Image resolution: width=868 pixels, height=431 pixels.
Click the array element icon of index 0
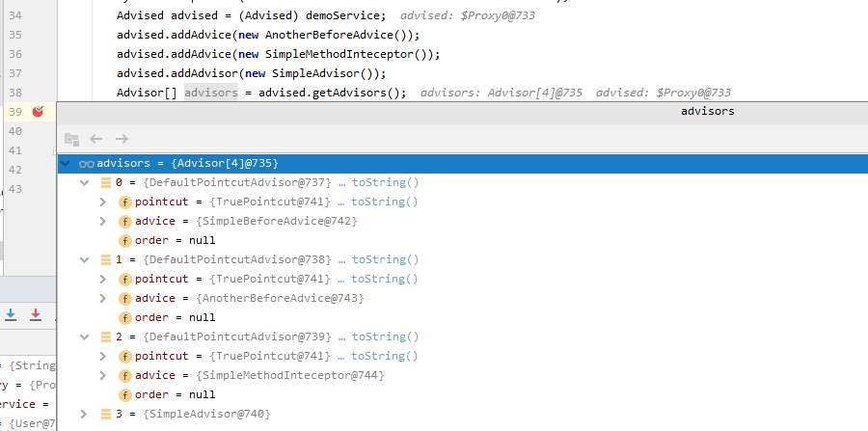click(106, 182)
